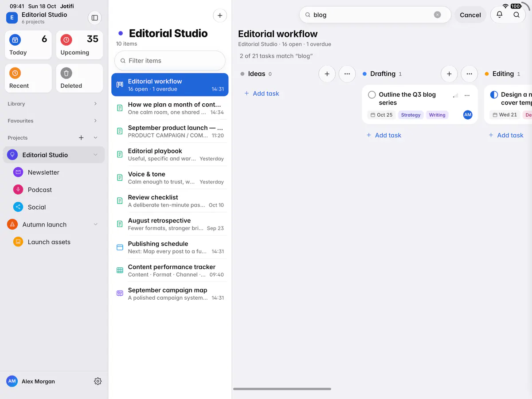
Task: Open the notifications bell
Action: click(499, 15)
